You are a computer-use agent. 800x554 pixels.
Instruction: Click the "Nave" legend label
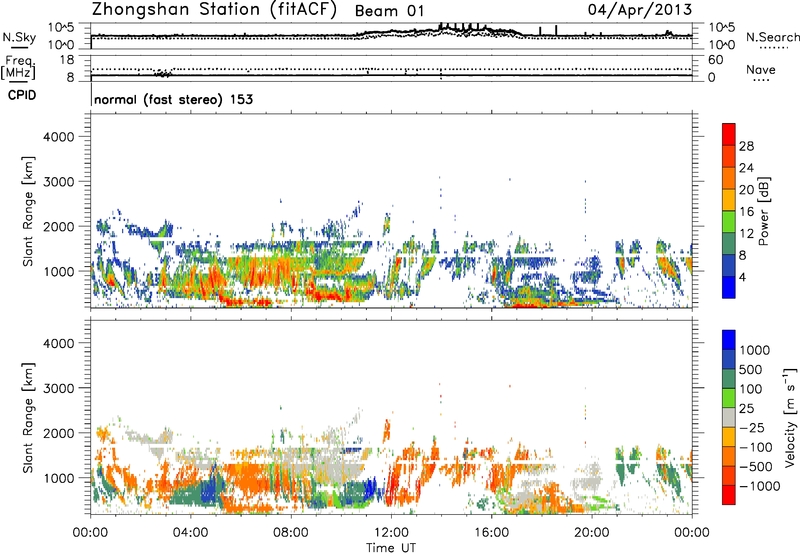(x=761, y=69)
